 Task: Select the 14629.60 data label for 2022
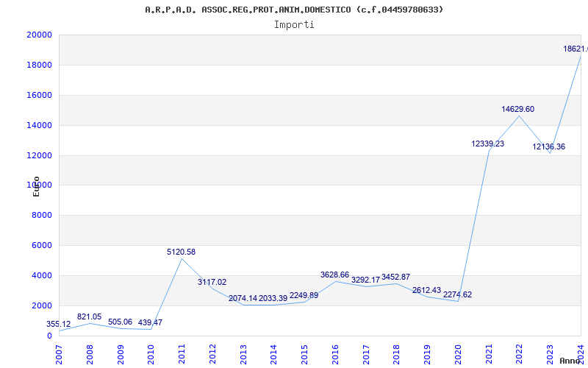tap(517, 110)
